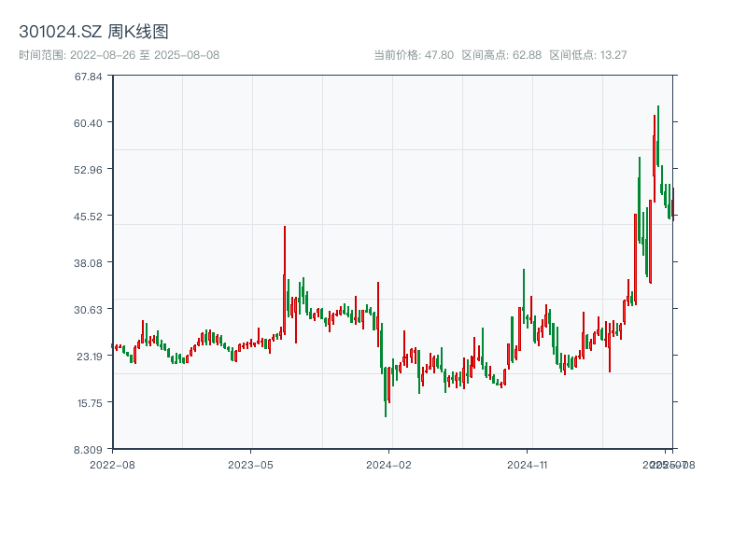Click y-axis value 60.40
This screenshot has width=747, height=560.
88,123
